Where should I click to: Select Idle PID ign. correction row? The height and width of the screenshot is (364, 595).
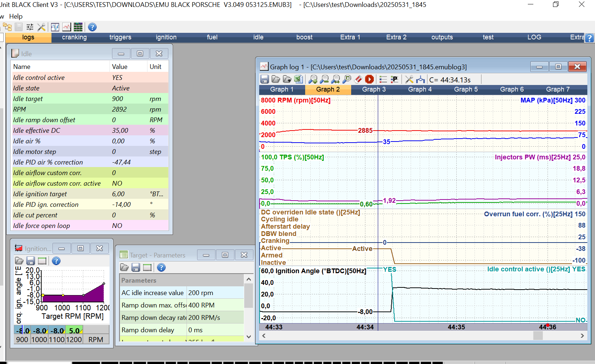pos(90,205)
